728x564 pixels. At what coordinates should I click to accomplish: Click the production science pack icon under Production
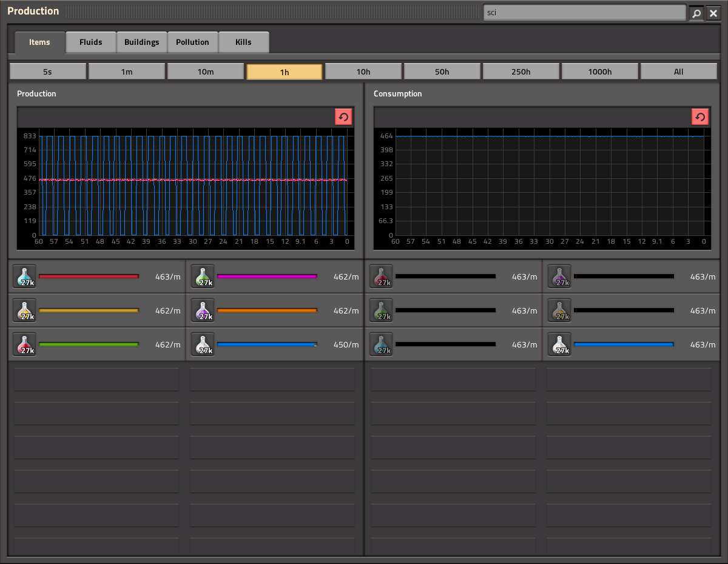[203, 311]
